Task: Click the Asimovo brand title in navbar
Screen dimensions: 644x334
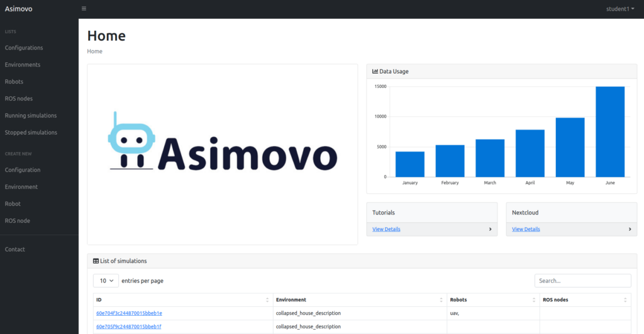Action: pos(18,9)
